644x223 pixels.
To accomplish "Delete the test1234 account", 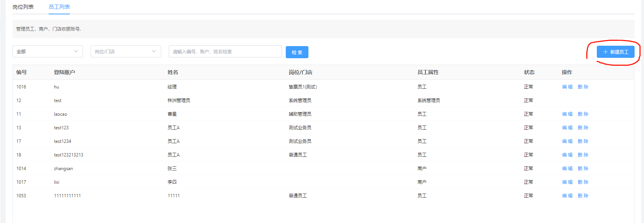I will [583, 141].
